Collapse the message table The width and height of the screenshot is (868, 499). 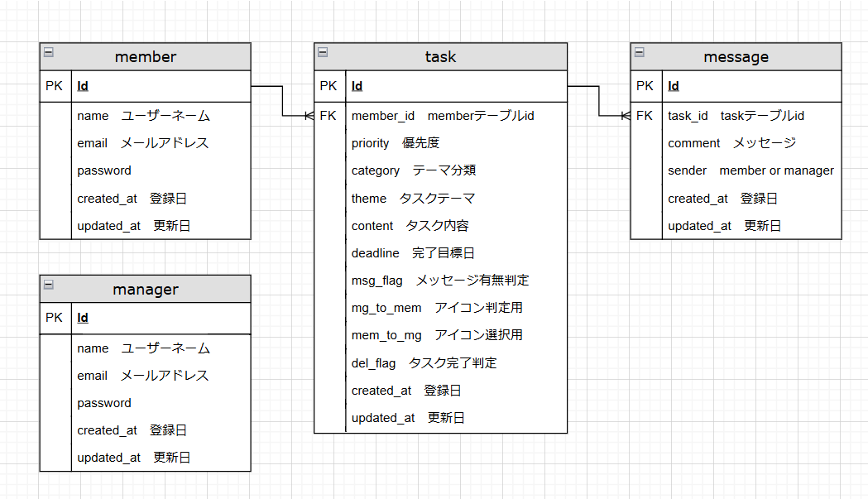point(639,52)
